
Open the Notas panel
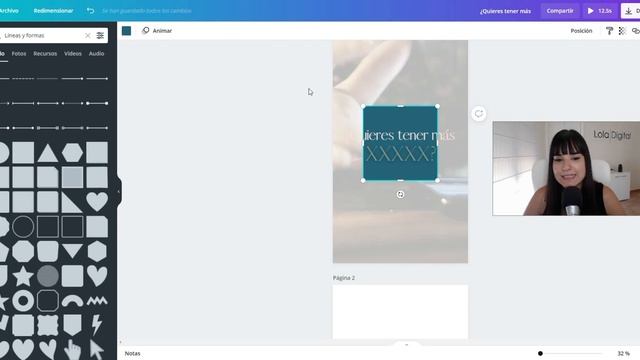[133, 353]
